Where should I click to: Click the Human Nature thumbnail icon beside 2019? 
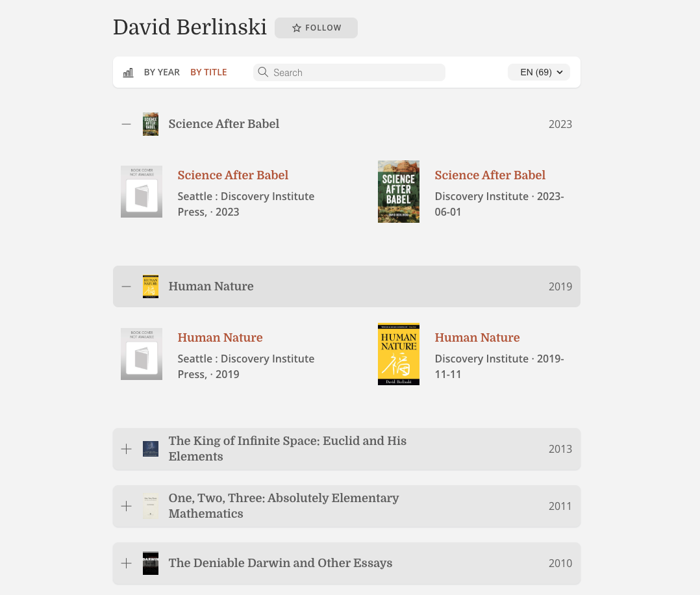tap(150, 286)
